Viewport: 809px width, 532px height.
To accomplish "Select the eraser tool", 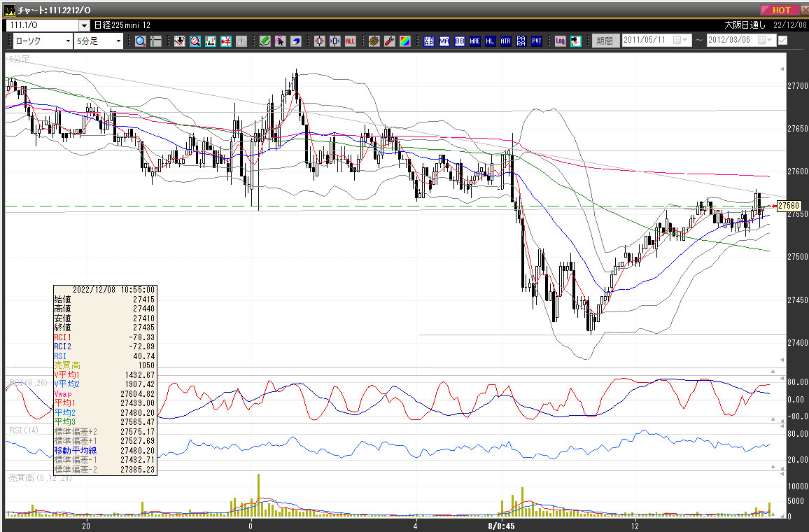I will [x=295, y=41].
